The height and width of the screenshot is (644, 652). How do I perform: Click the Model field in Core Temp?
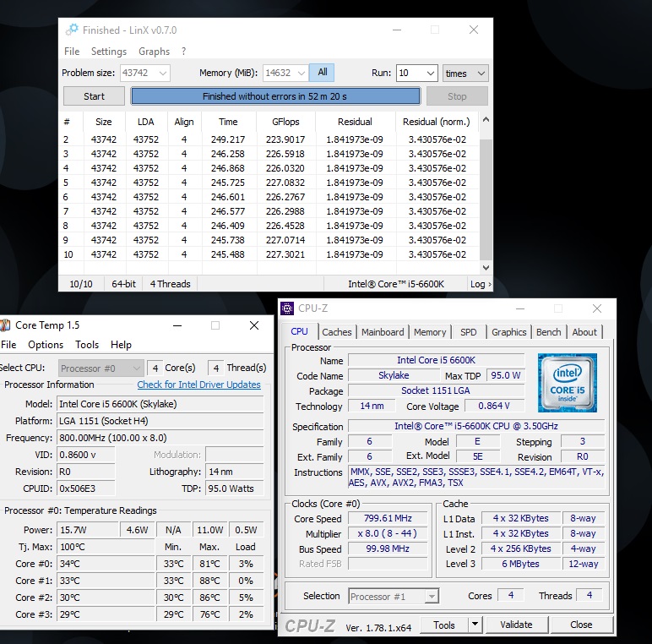tap(160, 404)
